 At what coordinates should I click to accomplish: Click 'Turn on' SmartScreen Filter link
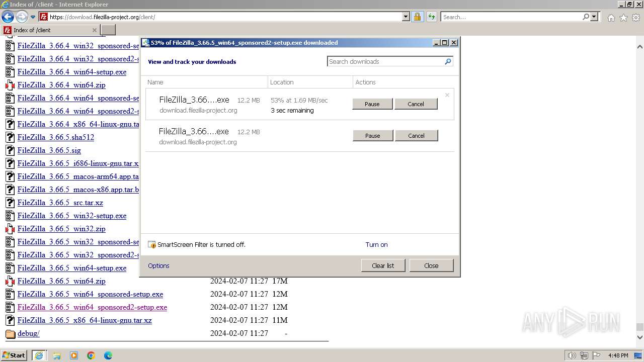tap(376, 244)
